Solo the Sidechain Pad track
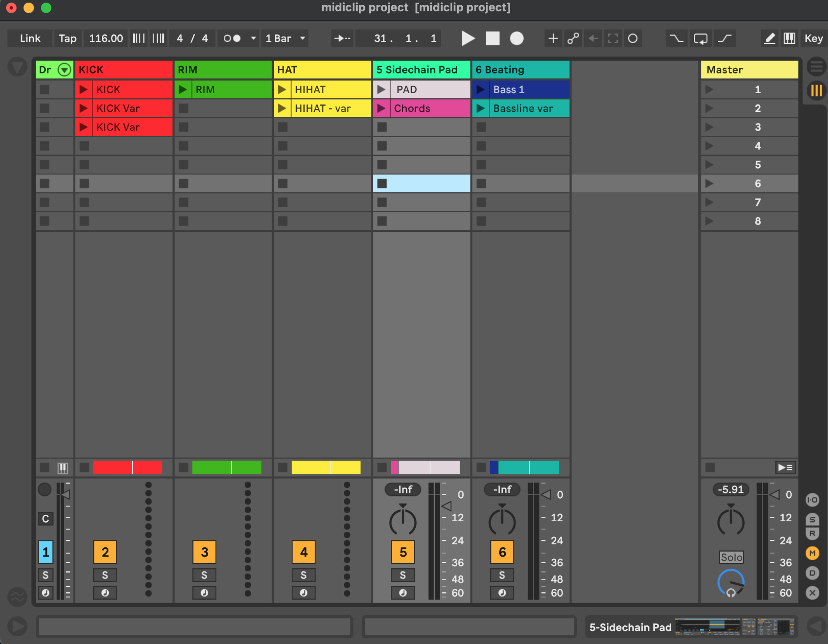 [403, 575]
